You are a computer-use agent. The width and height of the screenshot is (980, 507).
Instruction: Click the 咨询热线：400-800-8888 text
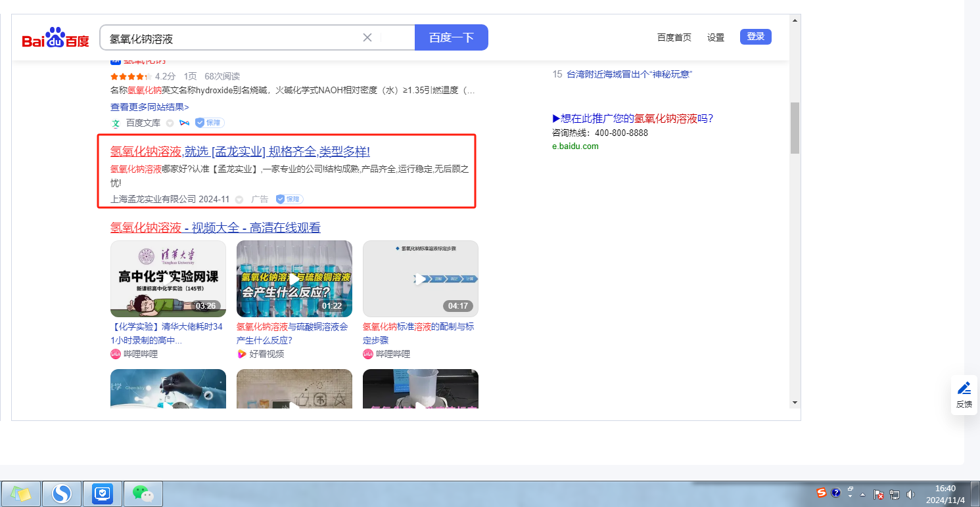(x=600, y=133)
